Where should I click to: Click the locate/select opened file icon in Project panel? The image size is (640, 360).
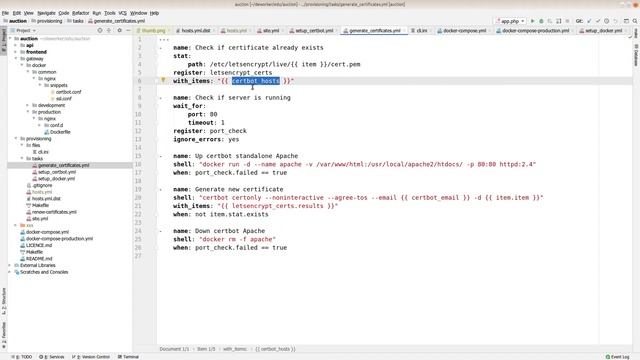click(100, 30)
